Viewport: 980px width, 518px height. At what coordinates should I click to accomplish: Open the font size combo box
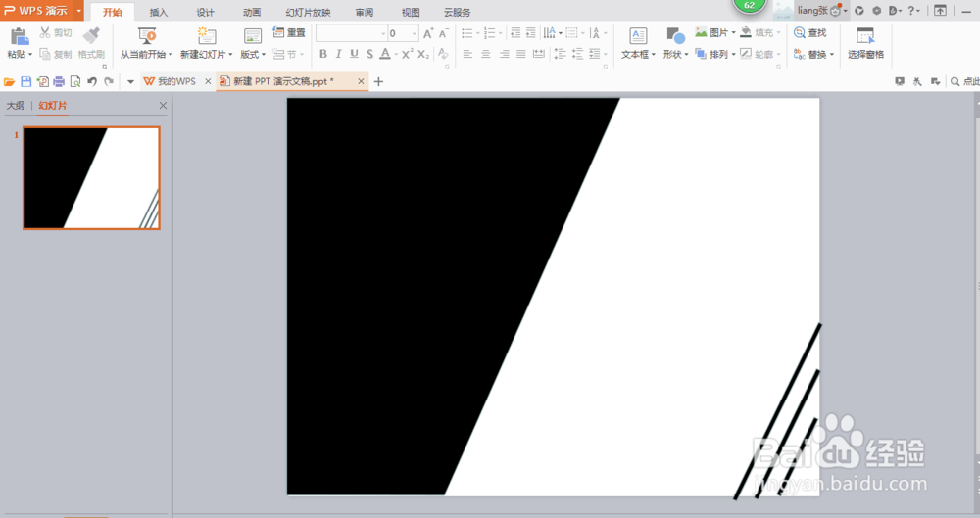pos(403,33)
